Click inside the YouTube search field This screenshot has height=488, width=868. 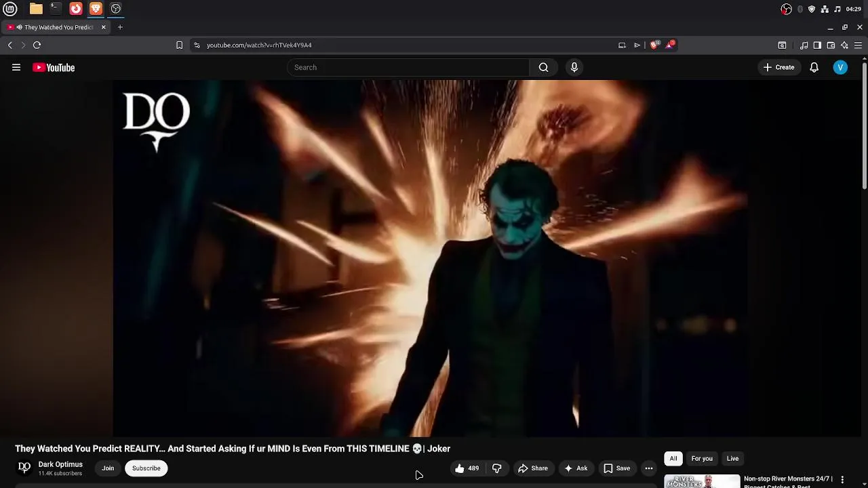click(408, 67)
